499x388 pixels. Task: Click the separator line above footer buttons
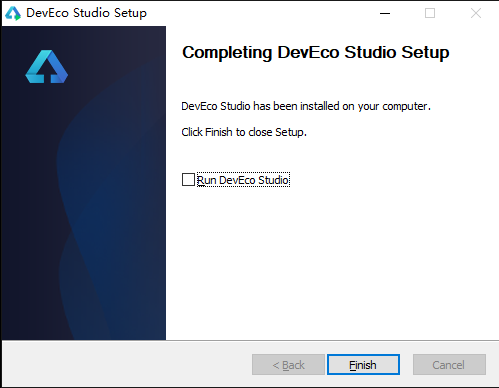click(250, 340)
